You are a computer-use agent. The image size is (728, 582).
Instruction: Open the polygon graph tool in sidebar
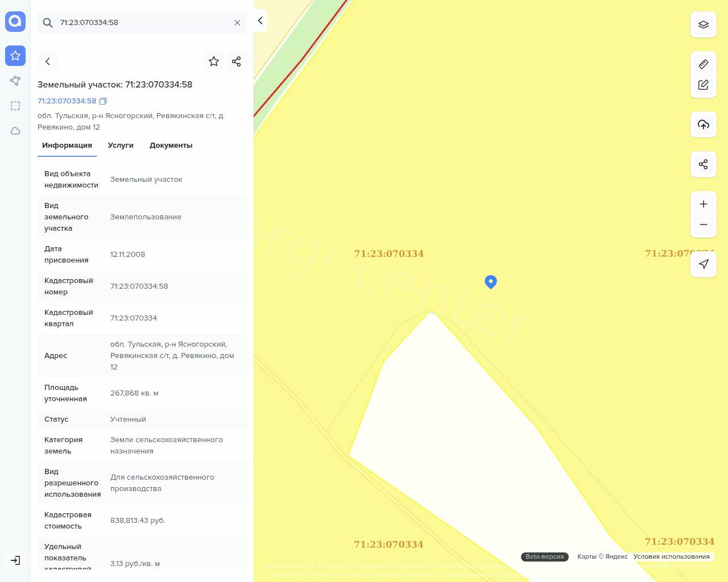point(15,81)
